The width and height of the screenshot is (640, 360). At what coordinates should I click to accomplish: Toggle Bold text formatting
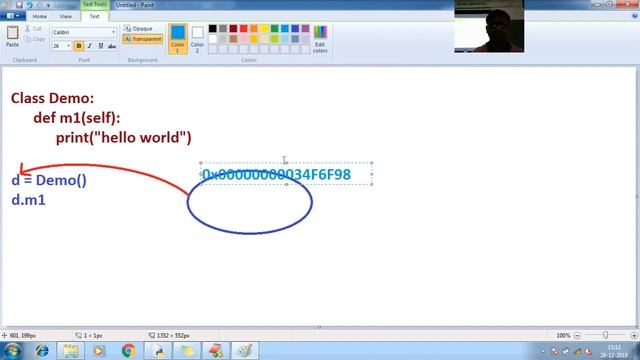79,46
